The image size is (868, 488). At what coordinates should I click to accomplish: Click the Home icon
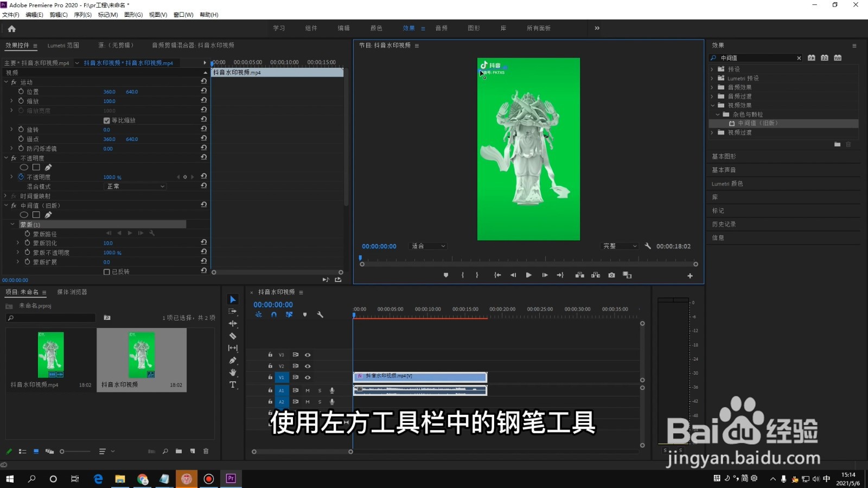pos(11,29)
